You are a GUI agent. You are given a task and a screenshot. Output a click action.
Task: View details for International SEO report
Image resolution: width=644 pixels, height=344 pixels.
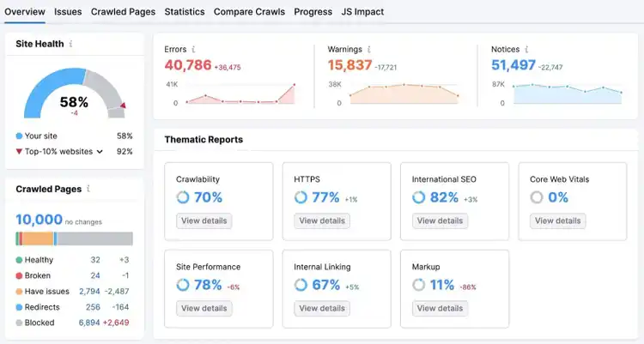click(x=440, y=220)
